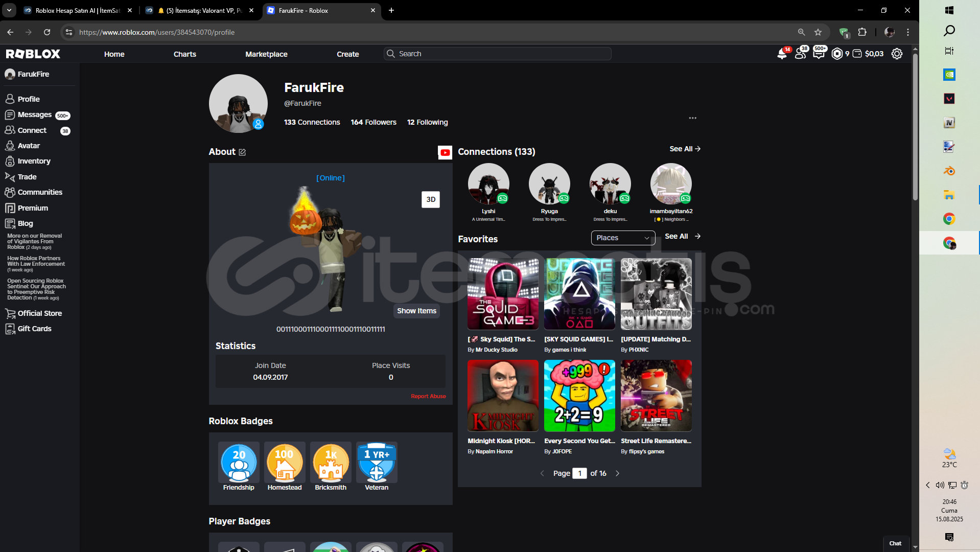Open Avatar from the sidebar
This screenshot has width=980, height=552.
[x=29, y=146]
